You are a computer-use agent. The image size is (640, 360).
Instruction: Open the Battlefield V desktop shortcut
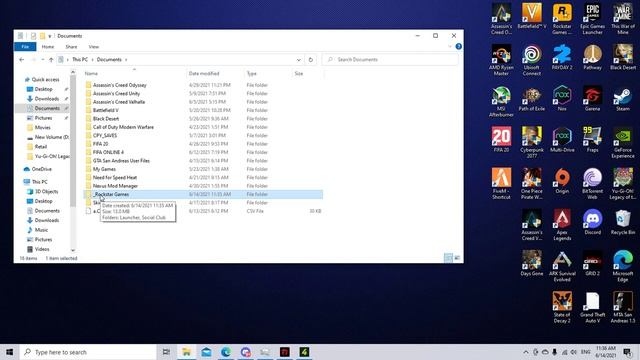(x=531, y=16)
